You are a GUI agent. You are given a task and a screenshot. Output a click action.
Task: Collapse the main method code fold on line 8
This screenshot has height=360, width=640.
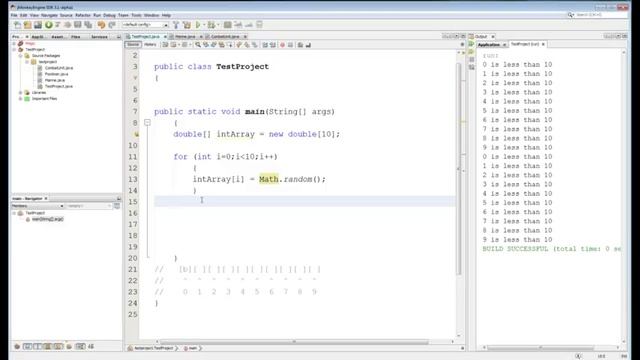click(x=147, y=122)
